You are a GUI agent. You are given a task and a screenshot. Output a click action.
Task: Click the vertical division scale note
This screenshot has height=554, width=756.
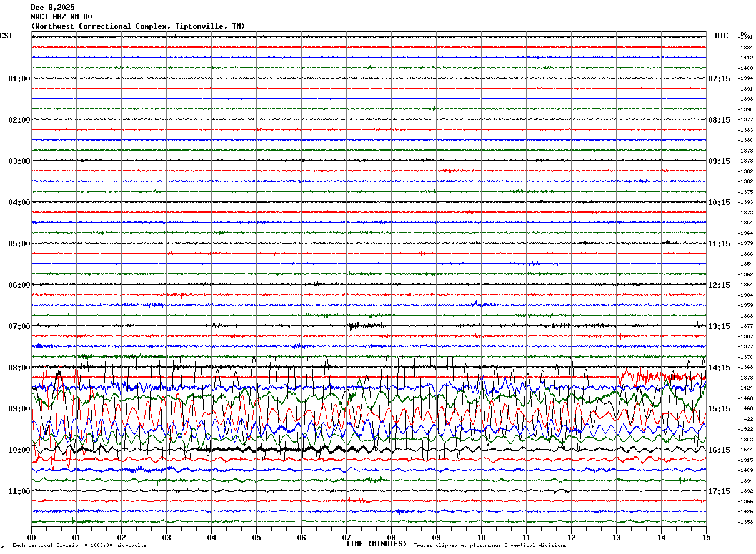click(79, 546)
